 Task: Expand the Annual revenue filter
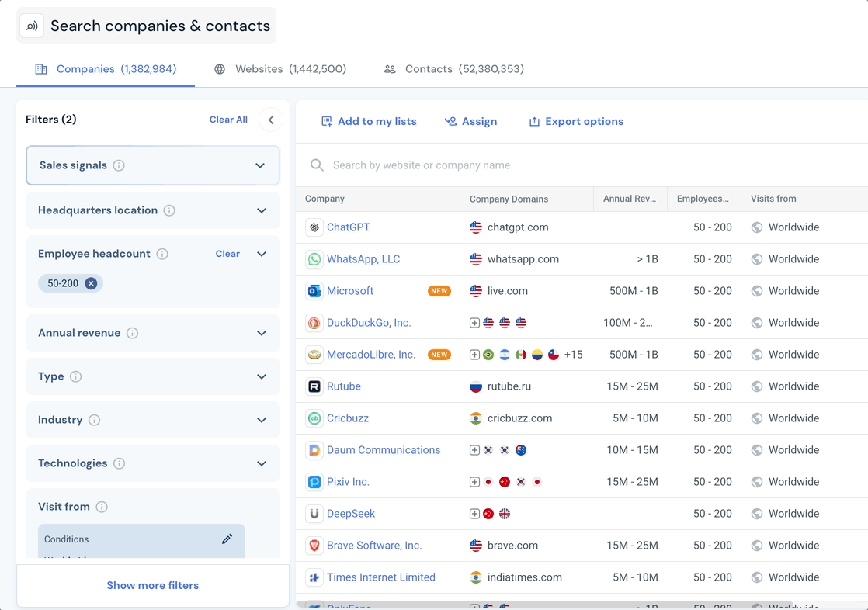pyautogui.click(x=262, y=333)
